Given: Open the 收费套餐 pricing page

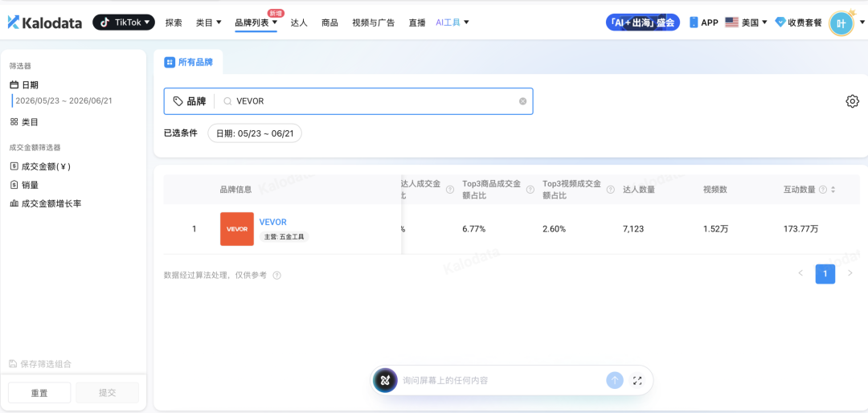Looking at the screenshot, I should coord(798,22).
